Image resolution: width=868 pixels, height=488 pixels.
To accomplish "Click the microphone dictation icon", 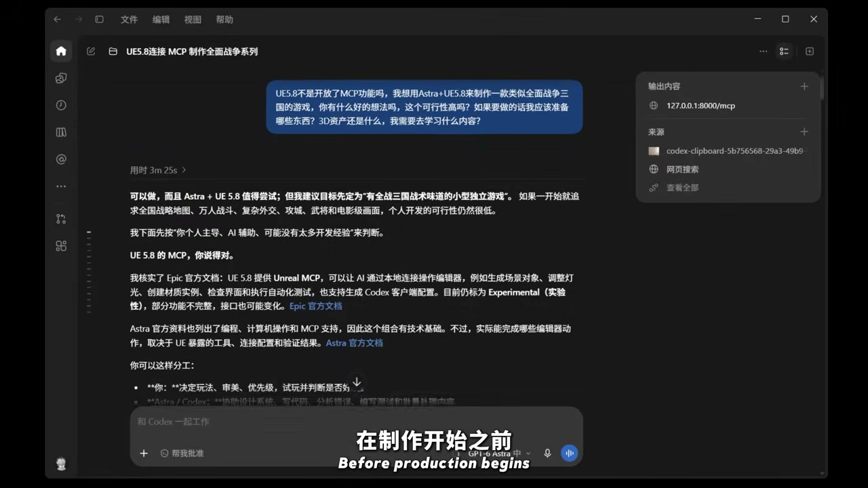I will (x=547, y=453).
